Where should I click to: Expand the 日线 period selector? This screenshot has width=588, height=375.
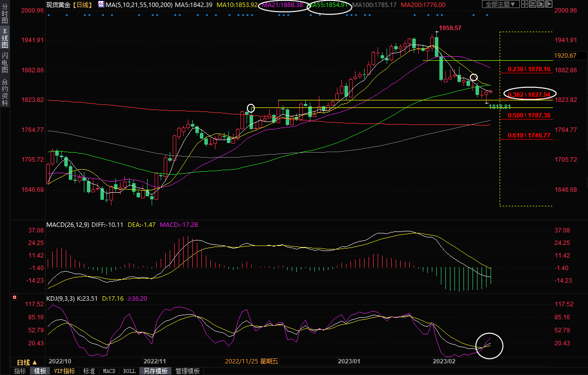click(x=27, y=362)
